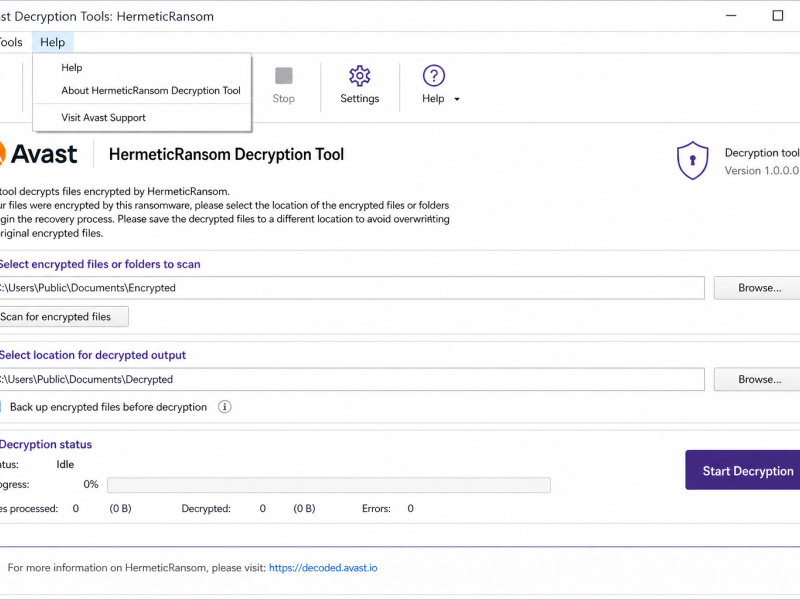The height and width of the screenshot is (600, 800).
Task: Open the Settings gear icon
Action: 360,76
